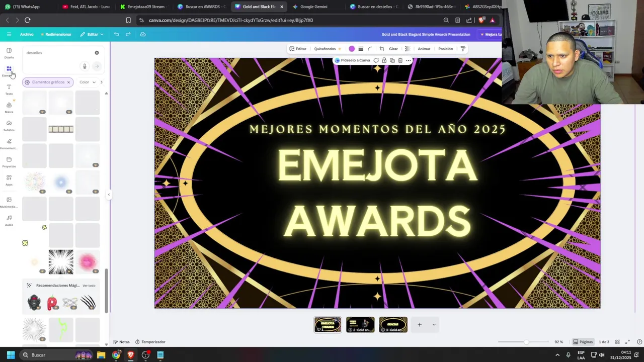Open the Windows Start menu

(11, 355)
